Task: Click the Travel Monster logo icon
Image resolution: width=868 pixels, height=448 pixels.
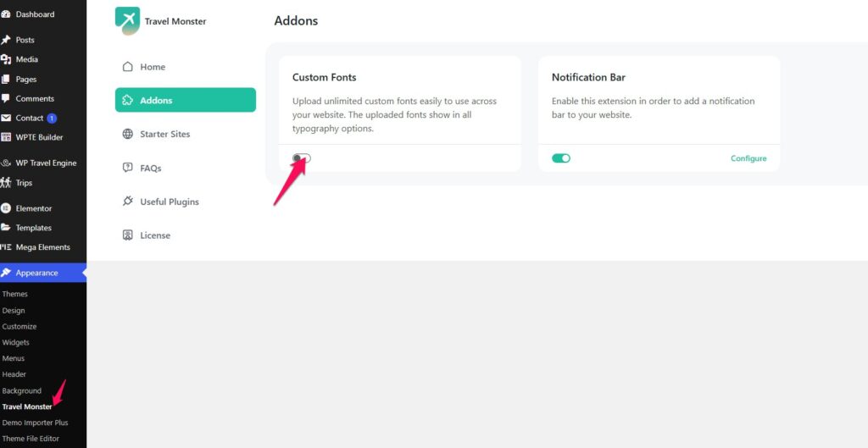Action: 128,20
